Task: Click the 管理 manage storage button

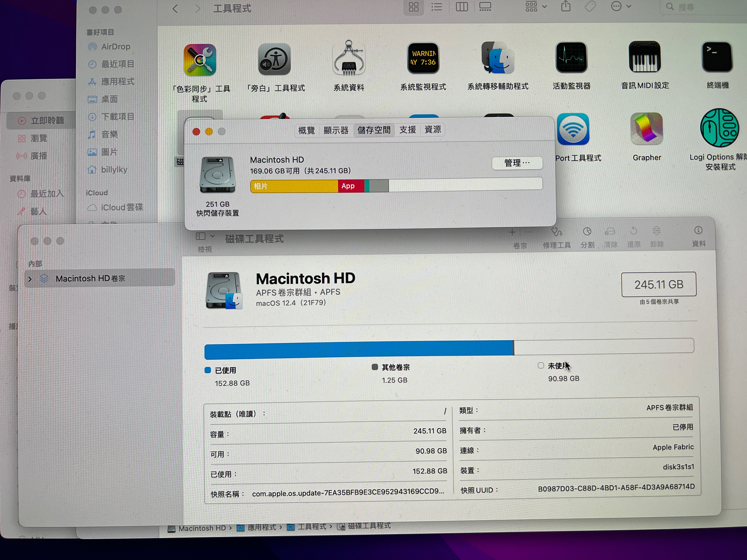Action: [517, 163]
